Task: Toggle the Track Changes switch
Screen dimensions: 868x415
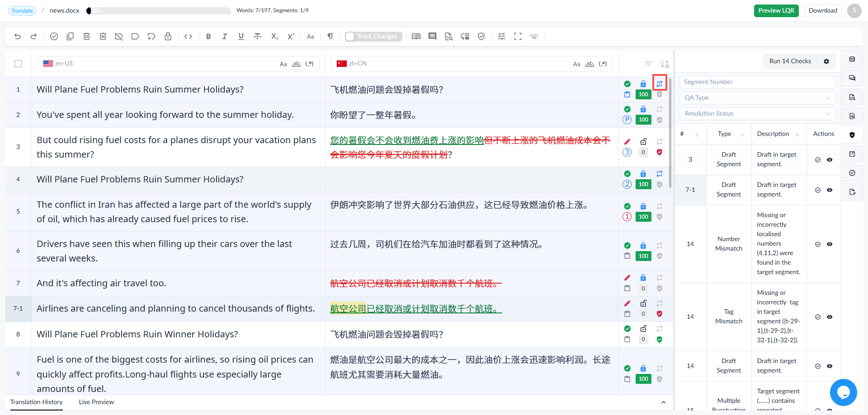Action: tap(373, 36)
